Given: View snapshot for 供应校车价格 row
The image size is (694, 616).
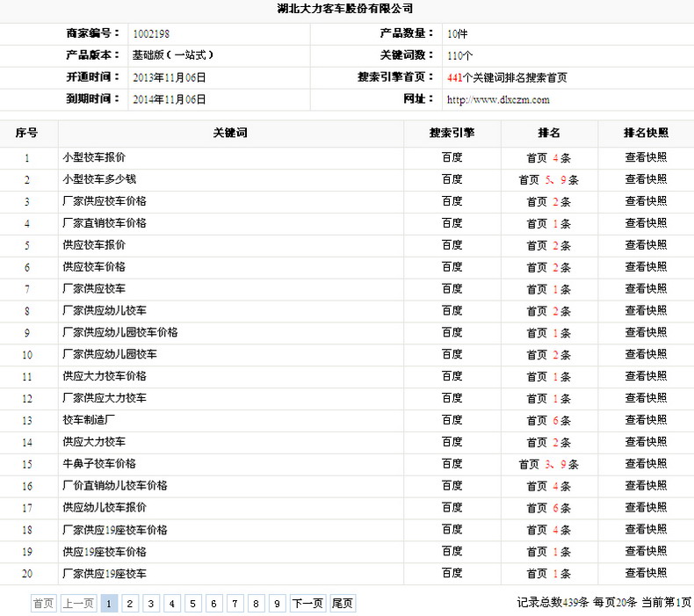Looking at the screenshot, I should point(646,267).
